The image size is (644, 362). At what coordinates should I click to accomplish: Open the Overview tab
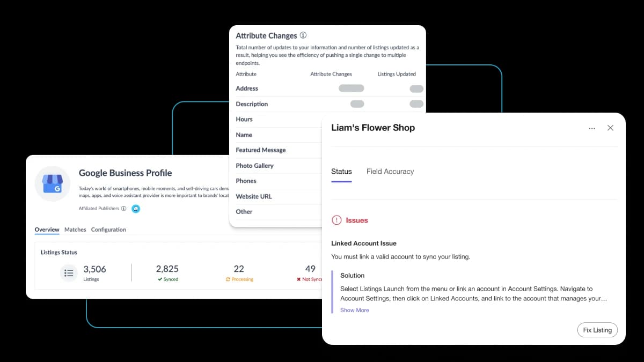click(47, 230)
